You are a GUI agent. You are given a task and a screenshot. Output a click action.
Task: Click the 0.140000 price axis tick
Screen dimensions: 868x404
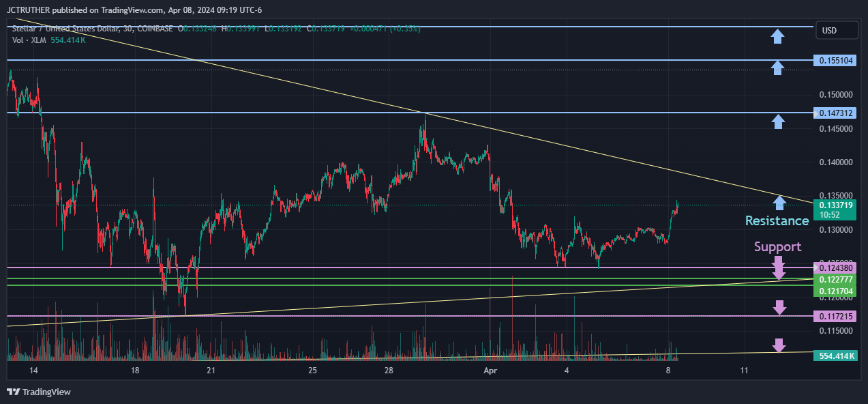(836, 162)
